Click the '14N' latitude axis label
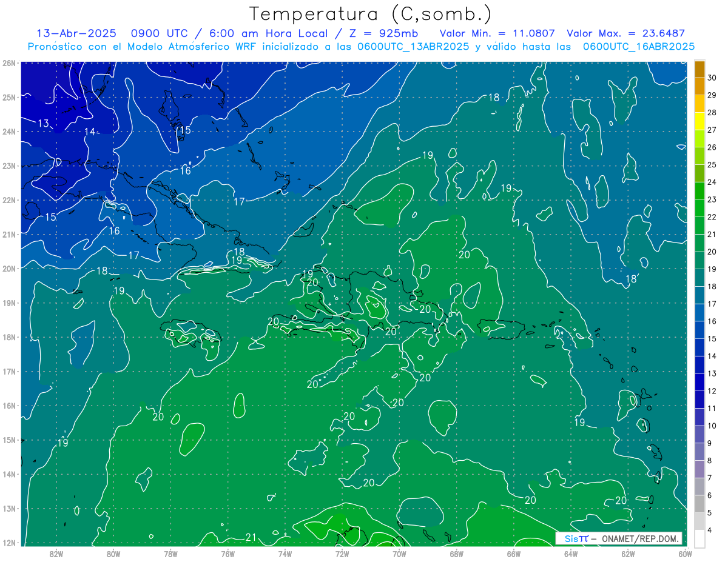Viewport: 728px width, 562px height. click(x=8, y=474)
